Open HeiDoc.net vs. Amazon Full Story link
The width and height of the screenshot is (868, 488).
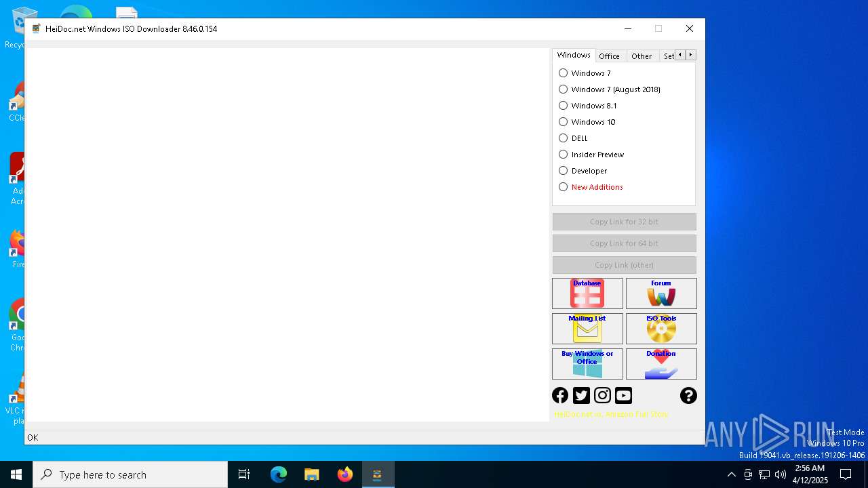pos(611,414)
